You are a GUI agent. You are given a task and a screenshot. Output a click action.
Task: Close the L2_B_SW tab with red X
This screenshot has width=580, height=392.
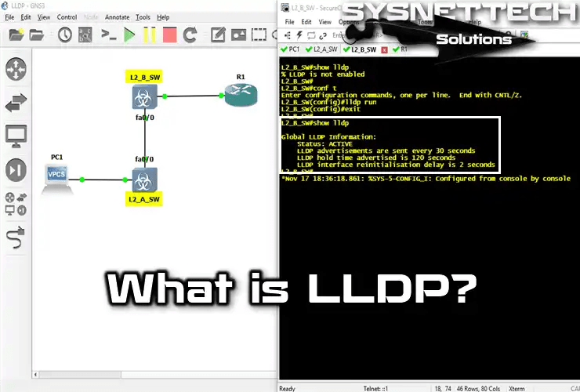pos(384,50)
